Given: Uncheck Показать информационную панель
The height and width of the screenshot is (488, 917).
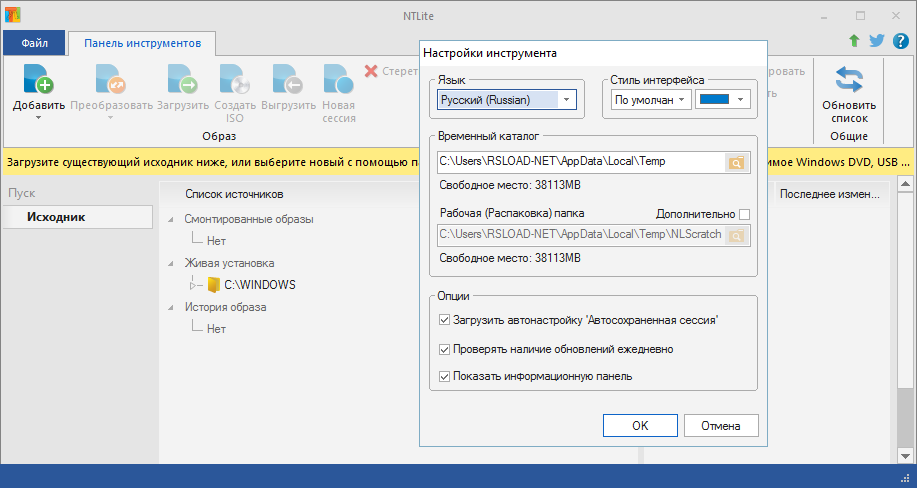Looking at the screenshot, I should [x=444, y=376].
